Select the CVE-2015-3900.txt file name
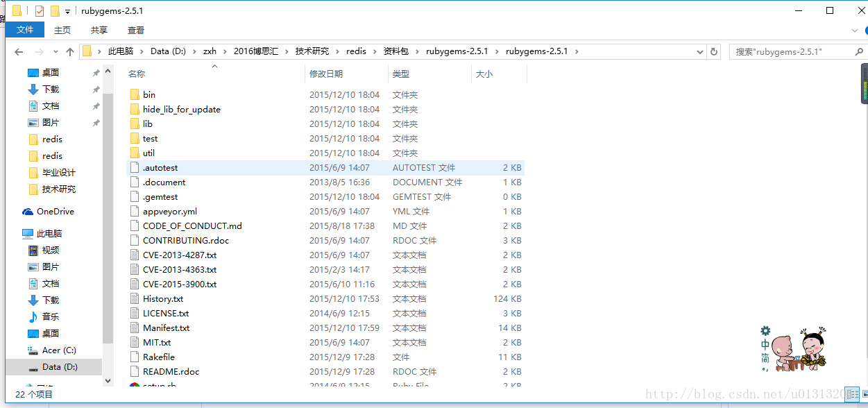 pos(180,284)
